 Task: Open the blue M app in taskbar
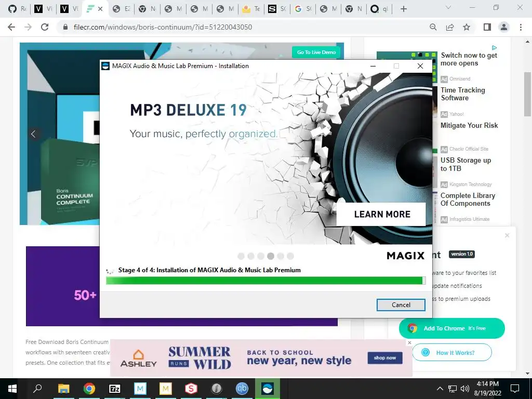pyautogui.click(x=140, y=389)
